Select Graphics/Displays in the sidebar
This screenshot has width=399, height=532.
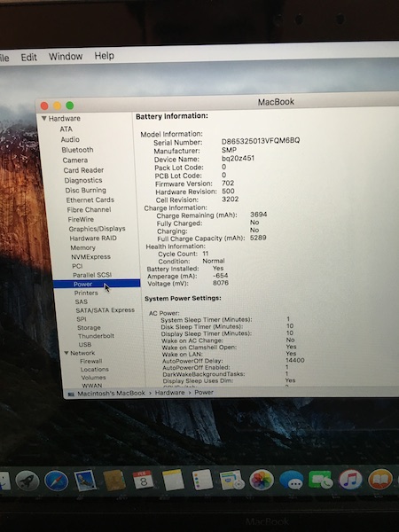[x=97, y=229]
